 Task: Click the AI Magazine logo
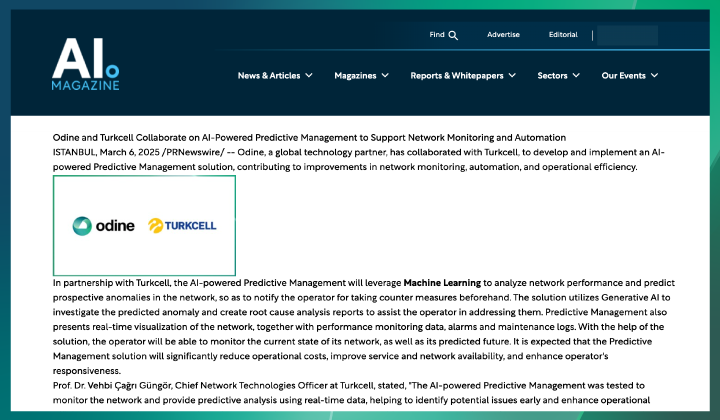point(86,63)
